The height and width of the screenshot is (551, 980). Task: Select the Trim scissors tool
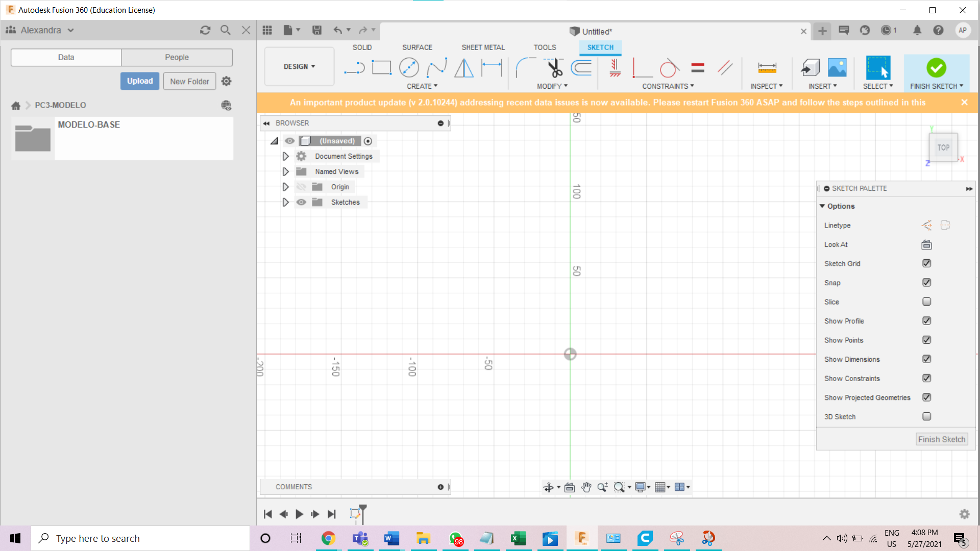[x=554, y=67]
